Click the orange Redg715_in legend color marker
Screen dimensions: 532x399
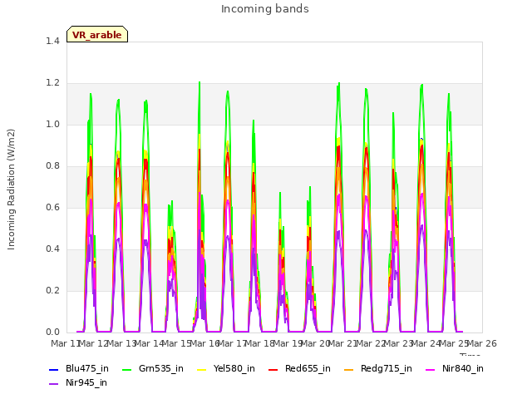(348, 369)
